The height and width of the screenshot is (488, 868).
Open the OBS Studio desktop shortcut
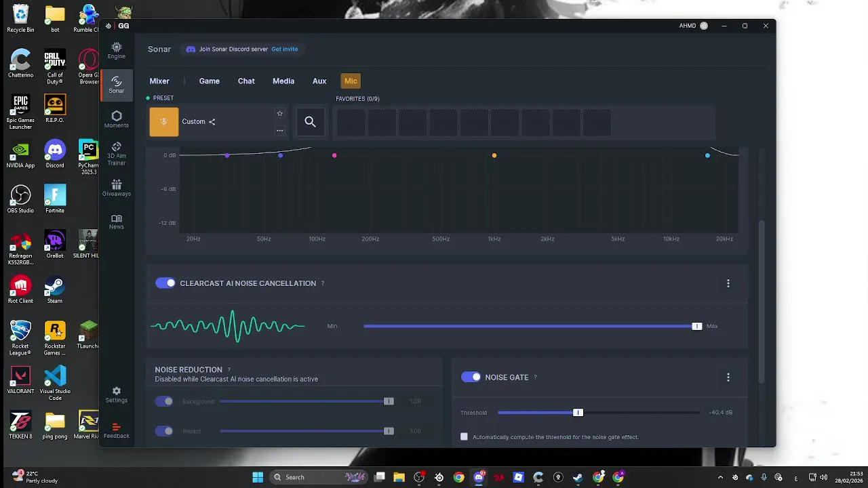20,199
